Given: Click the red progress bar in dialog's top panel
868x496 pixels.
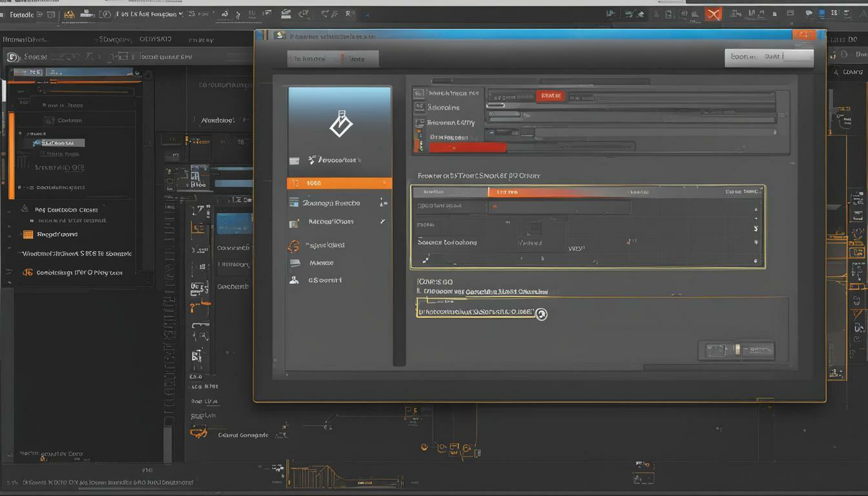Looking at the screenshot, I should click(x=467, y=147).
